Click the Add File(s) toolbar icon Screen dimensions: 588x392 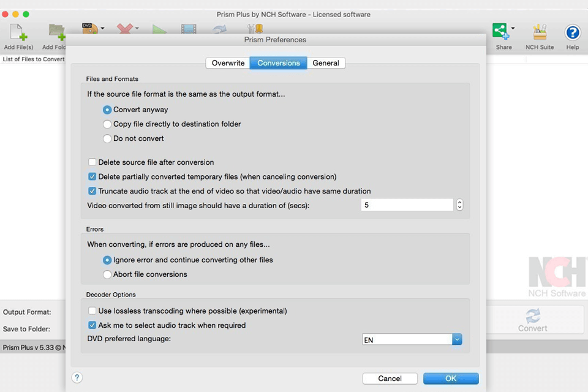(x=18, y=33)
